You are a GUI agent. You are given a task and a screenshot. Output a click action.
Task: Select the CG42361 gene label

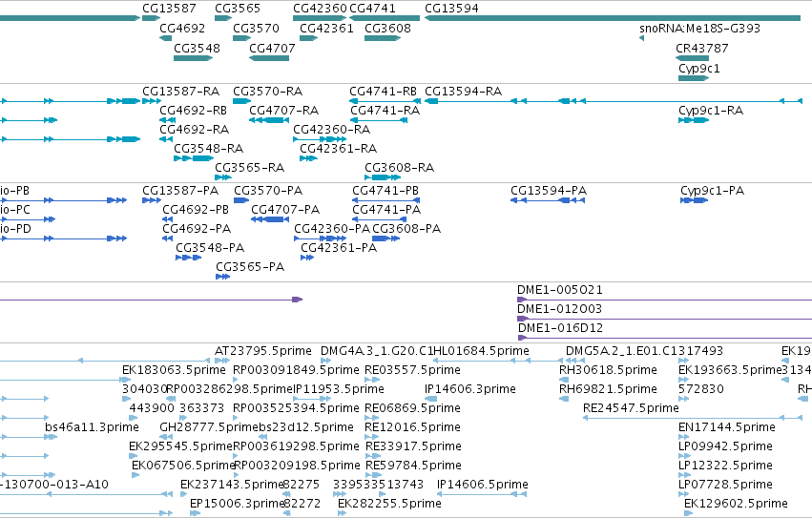326,28
